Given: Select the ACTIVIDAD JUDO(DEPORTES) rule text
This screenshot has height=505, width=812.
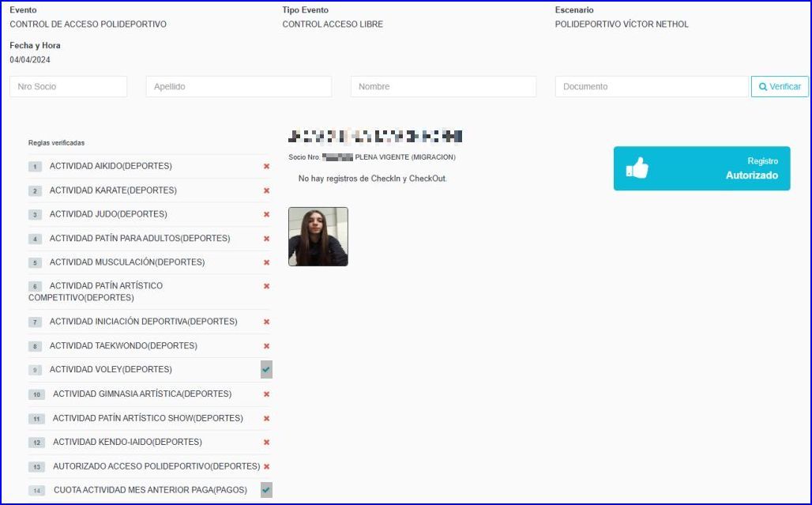Looking at the screenshot, I should [108, 214].
